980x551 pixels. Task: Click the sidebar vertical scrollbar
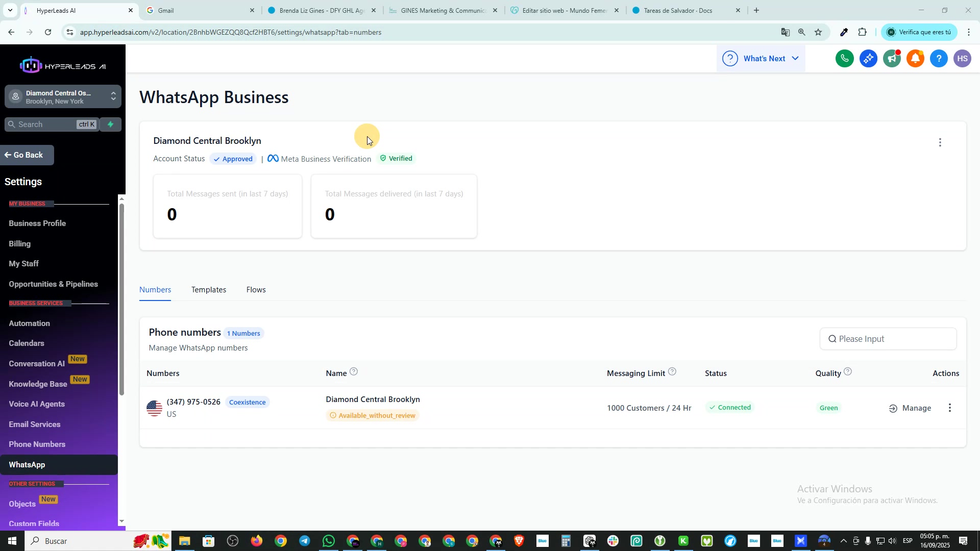pos(121,299)
